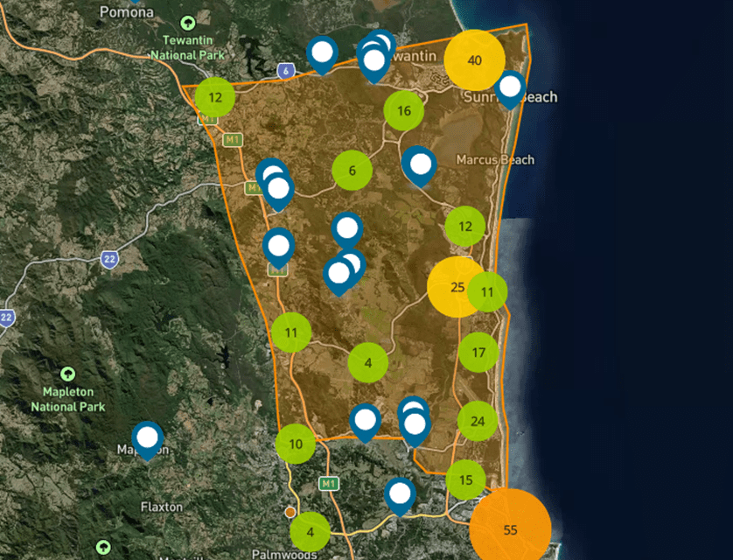Click the Flaxton place label
Screen dimensions: 733x560
coord(162,507)
